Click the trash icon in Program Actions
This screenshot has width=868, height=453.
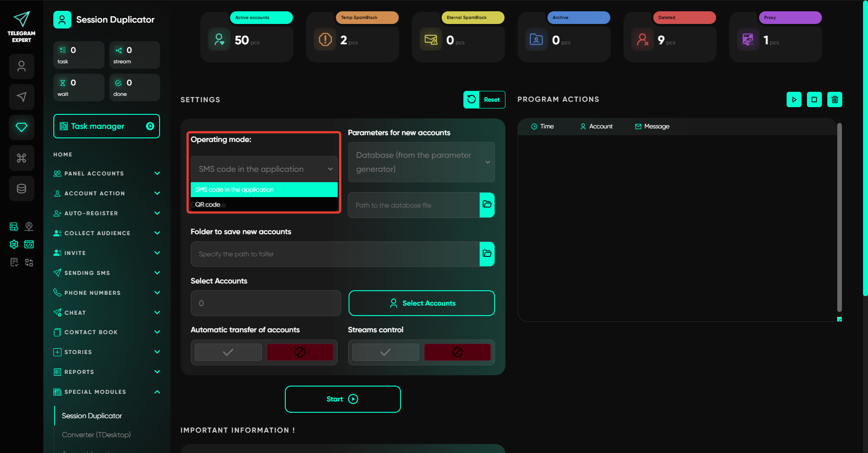click(x=835, y=99)
